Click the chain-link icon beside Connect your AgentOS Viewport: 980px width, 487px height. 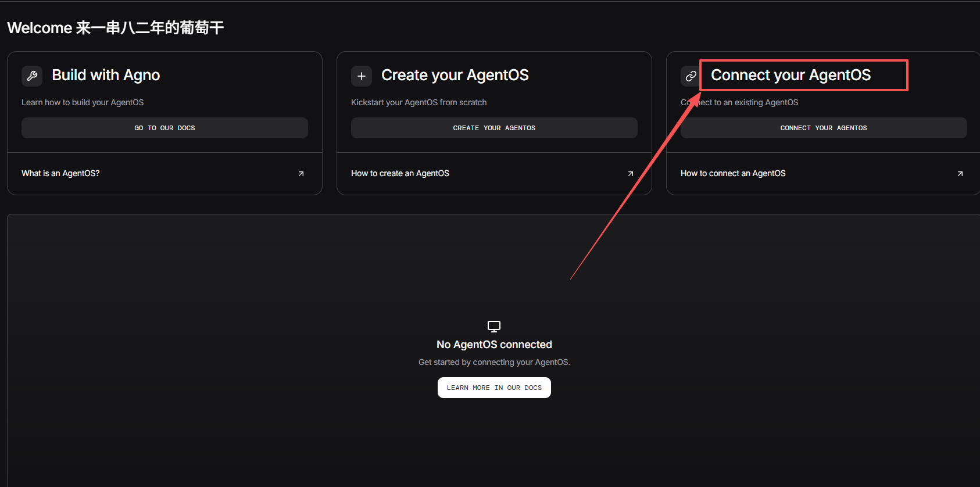pos(690,76)
